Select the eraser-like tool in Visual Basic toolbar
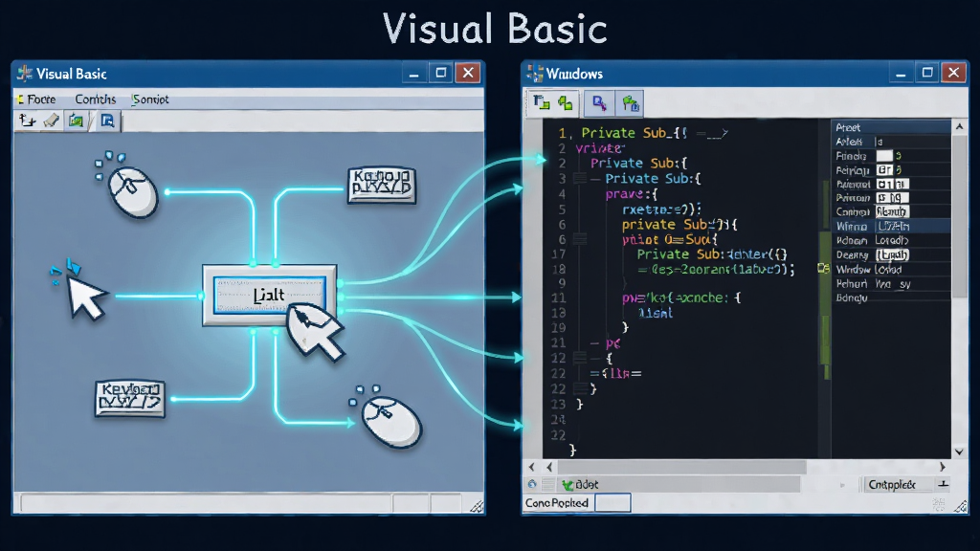The height and width of the screenshot is (551, 980). 52,120
